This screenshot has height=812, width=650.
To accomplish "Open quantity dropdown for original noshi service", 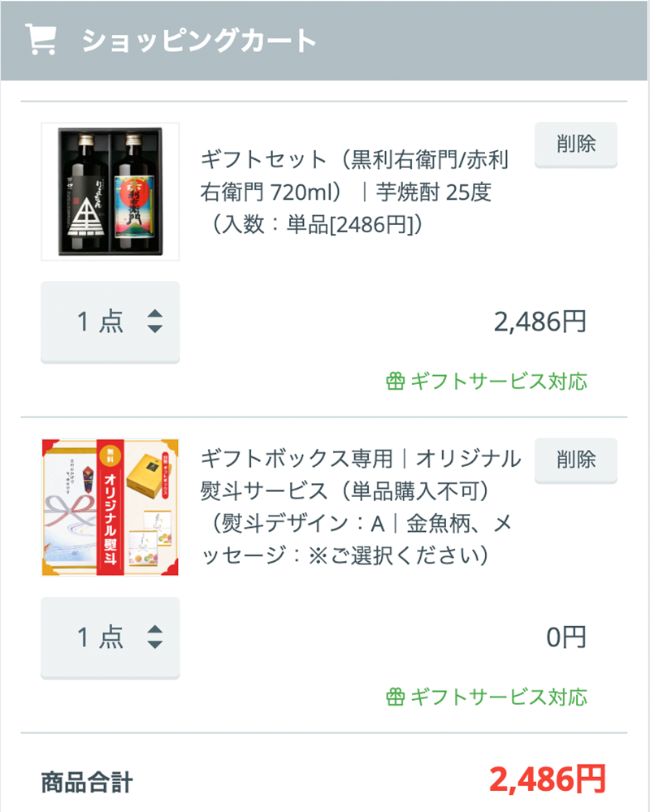I will [110, 637].
